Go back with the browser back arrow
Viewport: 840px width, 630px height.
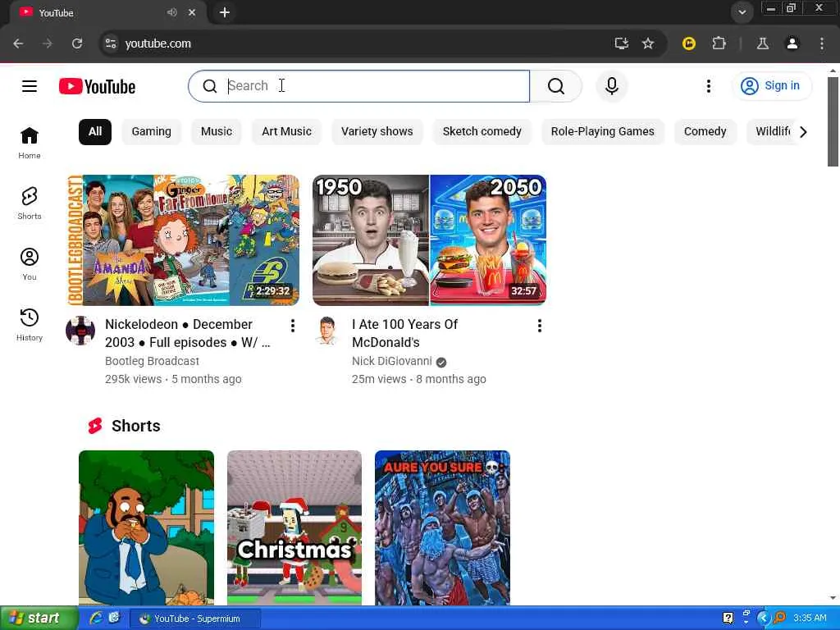click(18, 43)
